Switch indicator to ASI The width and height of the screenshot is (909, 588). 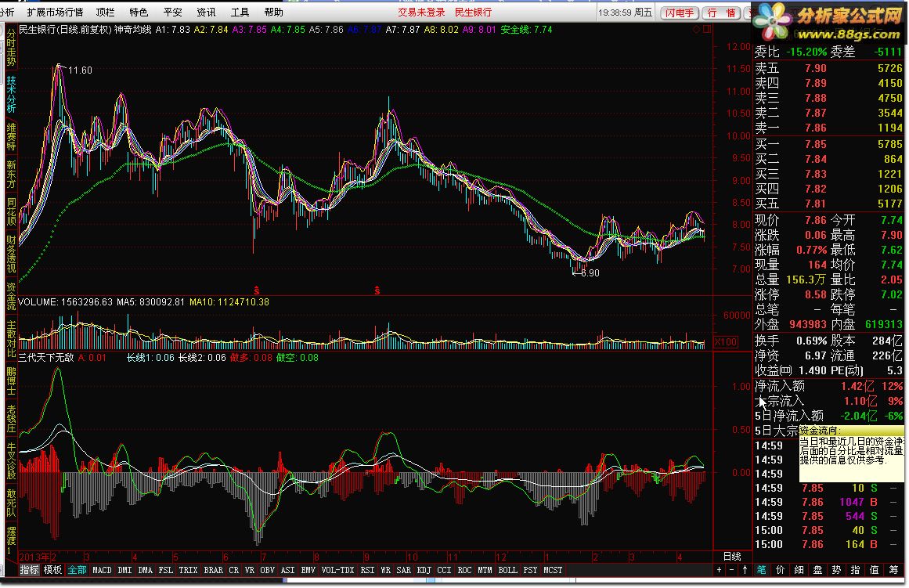(x=287, y=570)
